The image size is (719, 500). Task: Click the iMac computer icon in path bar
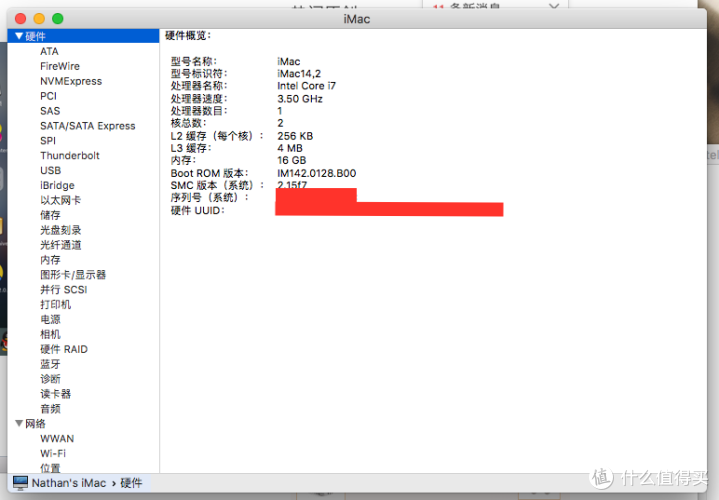coord(21,483)
